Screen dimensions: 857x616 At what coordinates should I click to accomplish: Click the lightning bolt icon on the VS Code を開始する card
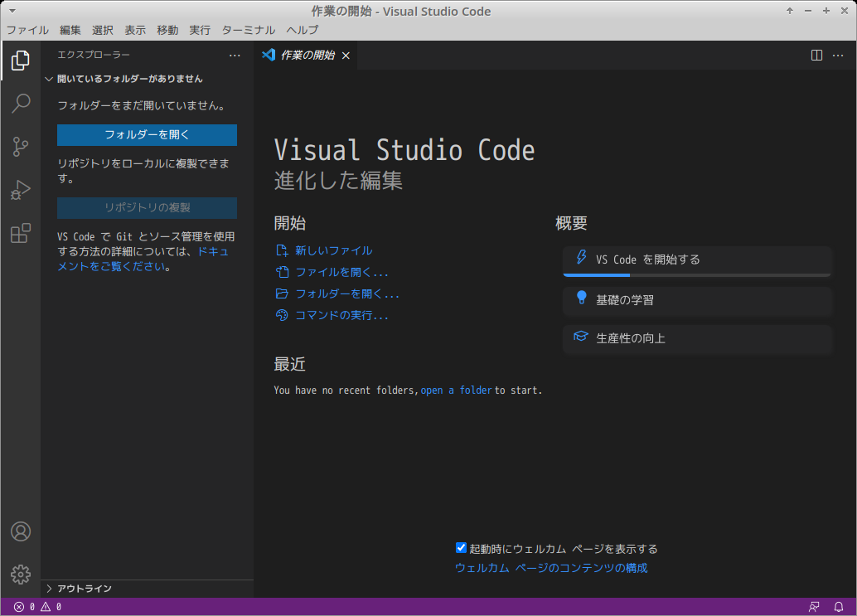click(581, 257)
